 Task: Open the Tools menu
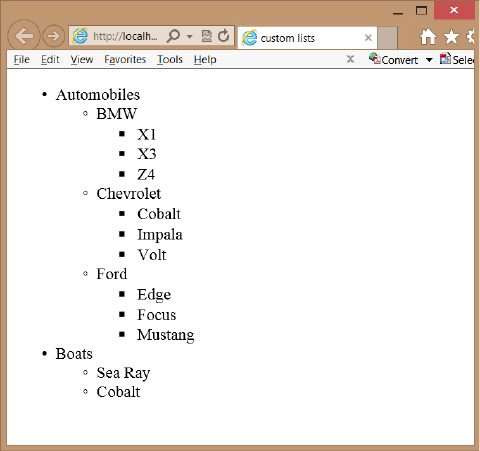point(170,59)
